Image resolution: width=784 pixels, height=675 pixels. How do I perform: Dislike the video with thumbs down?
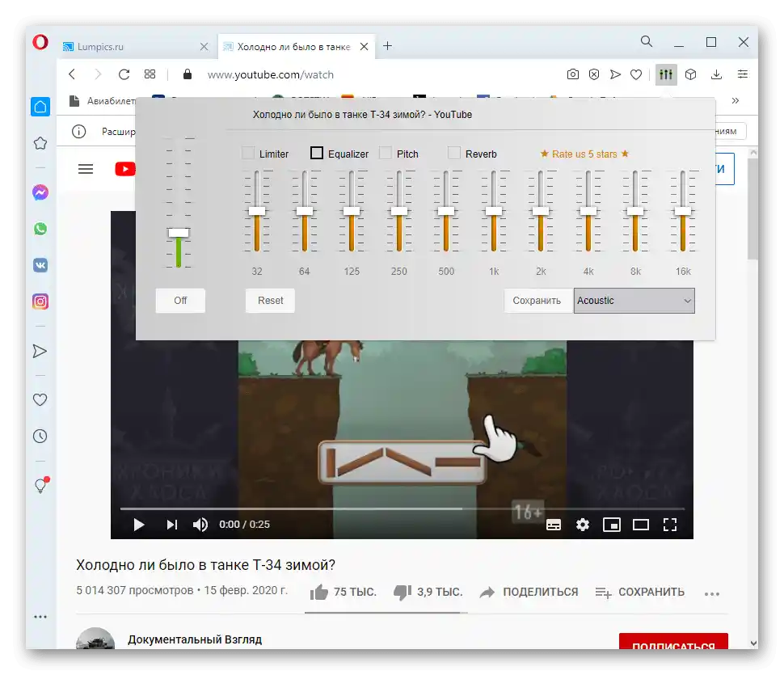click(x=403, y=592)
